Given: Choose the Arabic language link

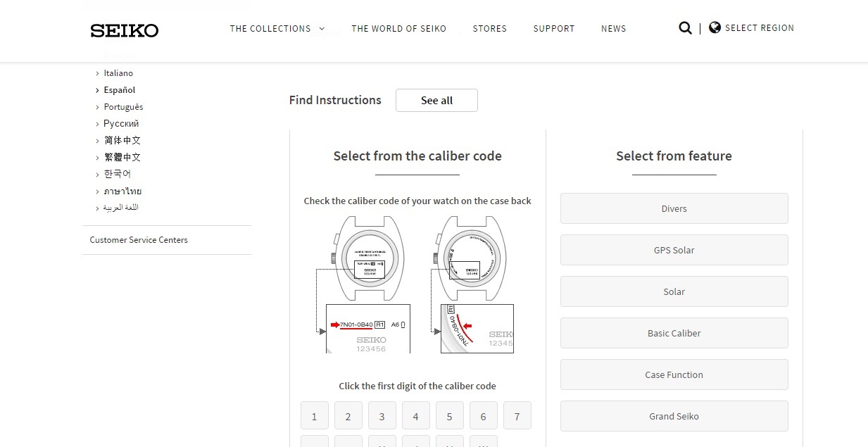Looking at the screenshot, I should coord(120,208).
